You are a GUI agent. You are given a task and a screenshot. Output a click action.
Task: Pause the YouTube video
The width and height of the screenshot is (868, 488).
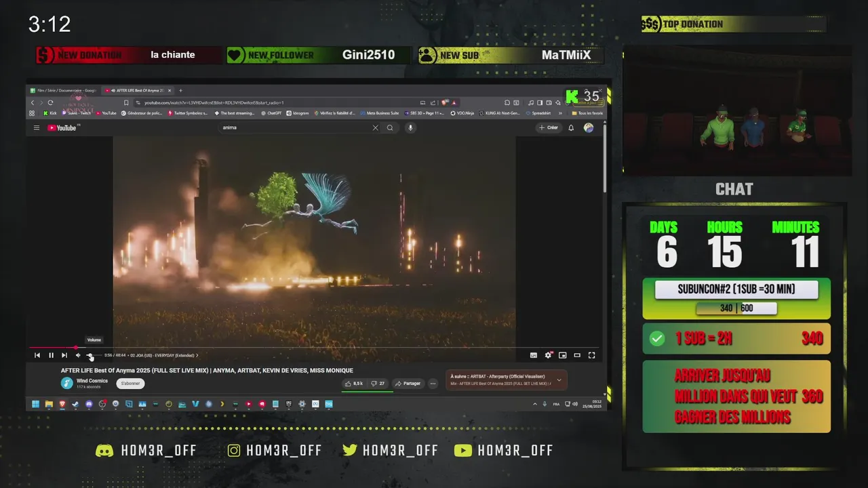click(51, 355)
